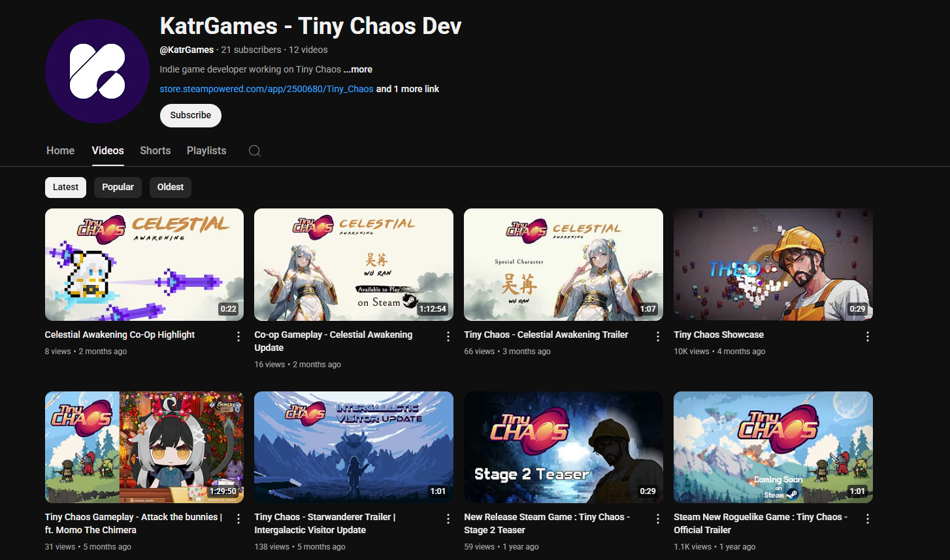Select the Videos tab
This screenshot has height=560, width=950.
click(x=108, y=150)
